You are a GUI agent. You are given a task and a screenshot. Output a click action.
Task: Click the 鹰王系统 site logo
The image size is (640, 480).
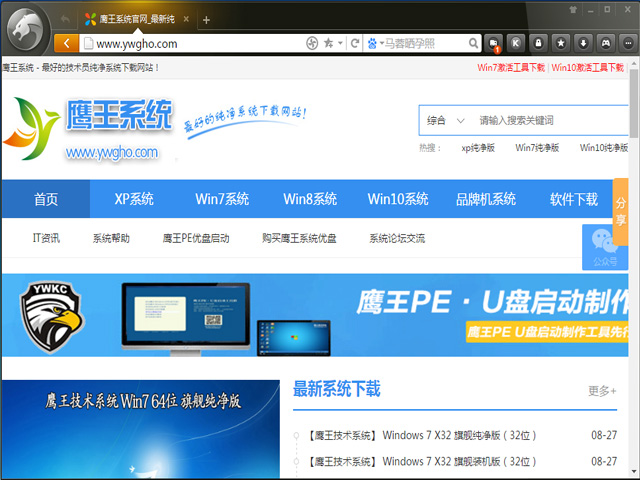click(x=88, y=129)
